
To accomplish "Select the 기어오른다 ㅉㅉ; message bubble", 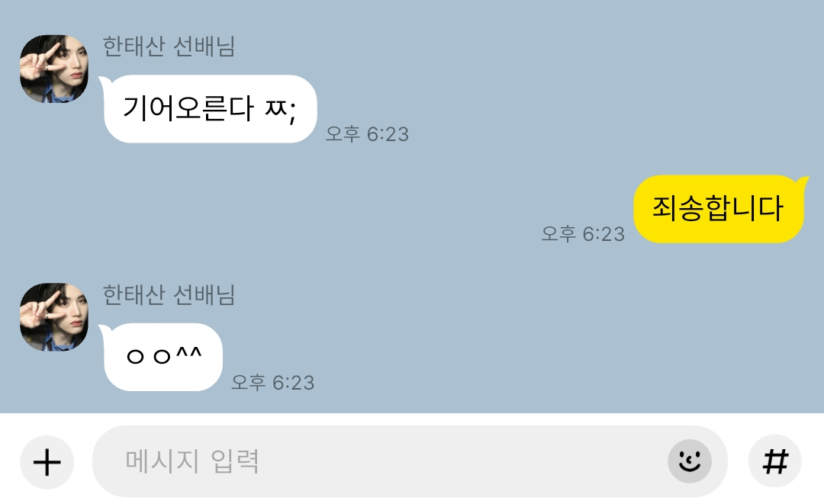I will (x=209, y=109).
